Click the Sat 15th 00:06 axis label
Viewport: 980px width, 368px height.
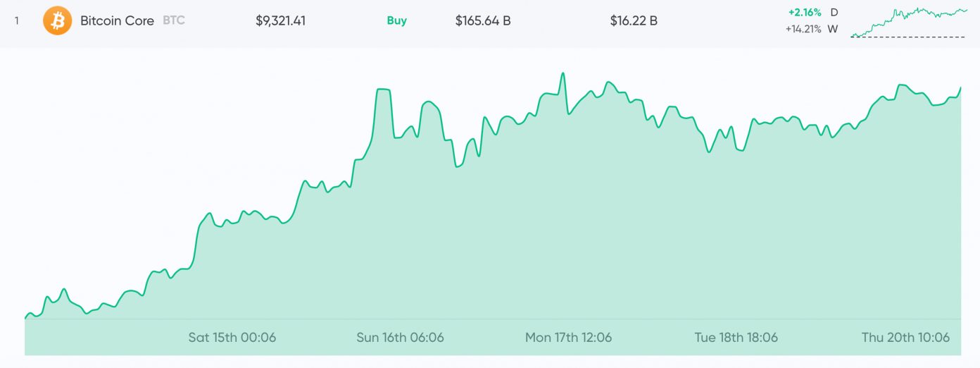pyautogui.click(x=232, y=338)
